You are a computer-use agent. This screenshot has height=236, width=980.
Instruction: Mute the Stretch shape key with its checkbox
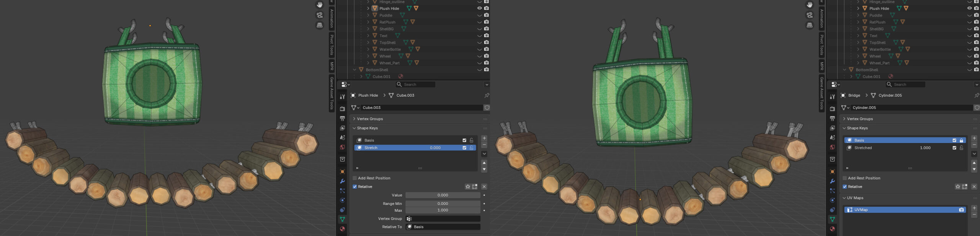[x=464, y=148]
